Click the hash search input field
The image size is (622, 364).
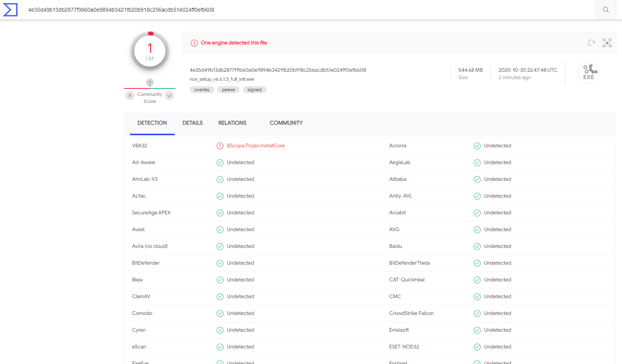tap(309, 10)
